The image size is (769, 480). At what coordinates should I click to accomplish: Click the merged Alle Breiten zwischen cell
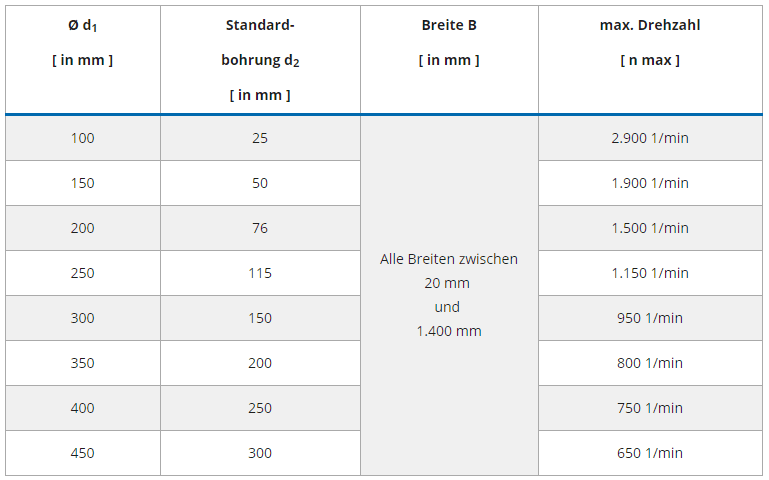tap(449, 295)
